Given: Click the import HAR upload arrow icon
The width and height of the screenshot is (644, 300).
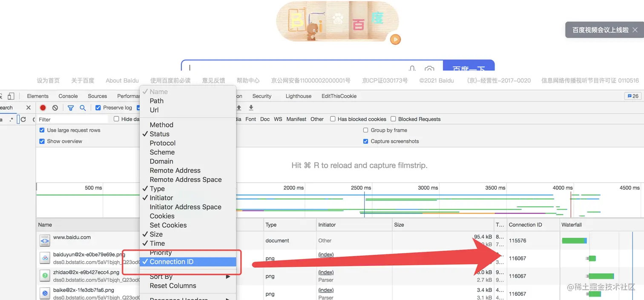Looking at the screenshot, I should coord(239,108).
